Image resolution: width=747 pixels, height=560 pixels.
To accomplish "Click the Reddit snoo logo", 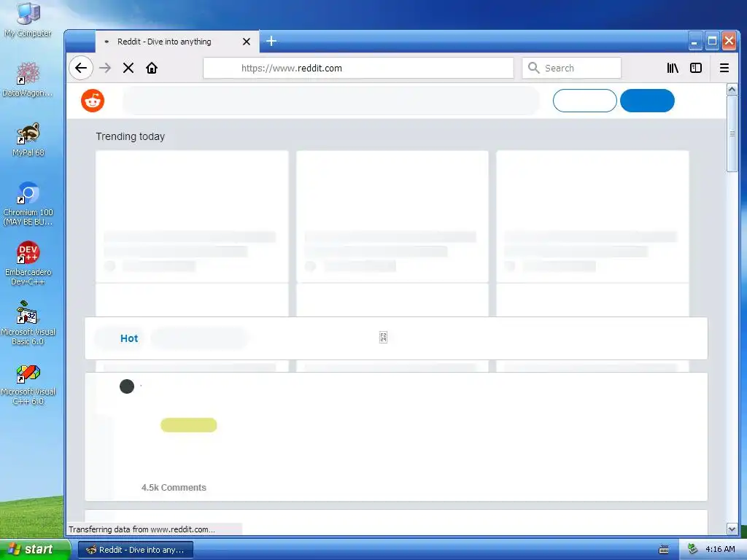I will pyautogui.click(x=93, y=101).
